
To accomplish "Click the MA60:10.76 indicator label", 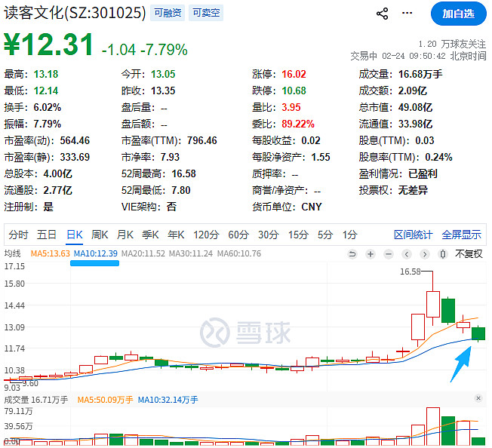I will click(239, 253).
